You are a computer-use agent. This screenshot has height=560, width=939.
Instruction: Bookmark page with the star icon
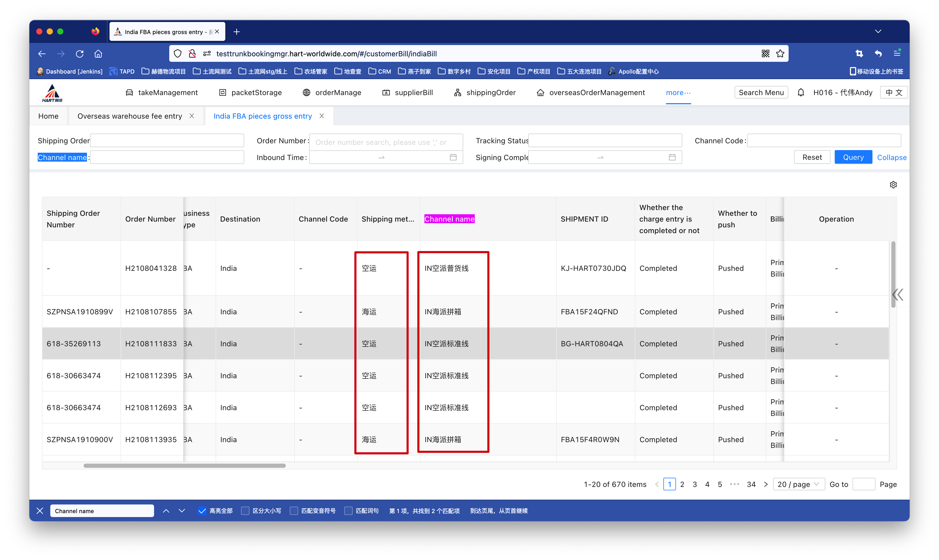click(780, 54)
